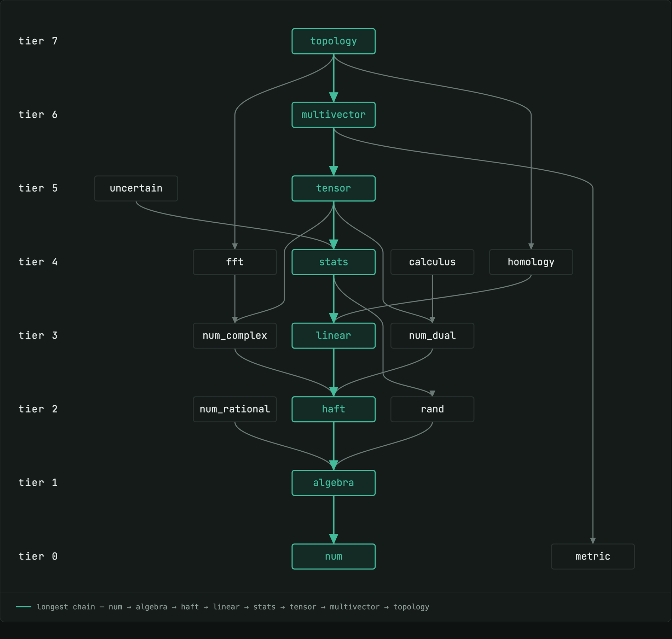The height and width of the screenshot is (639, 672).
Task: Select the rand node
Action: 432,409
